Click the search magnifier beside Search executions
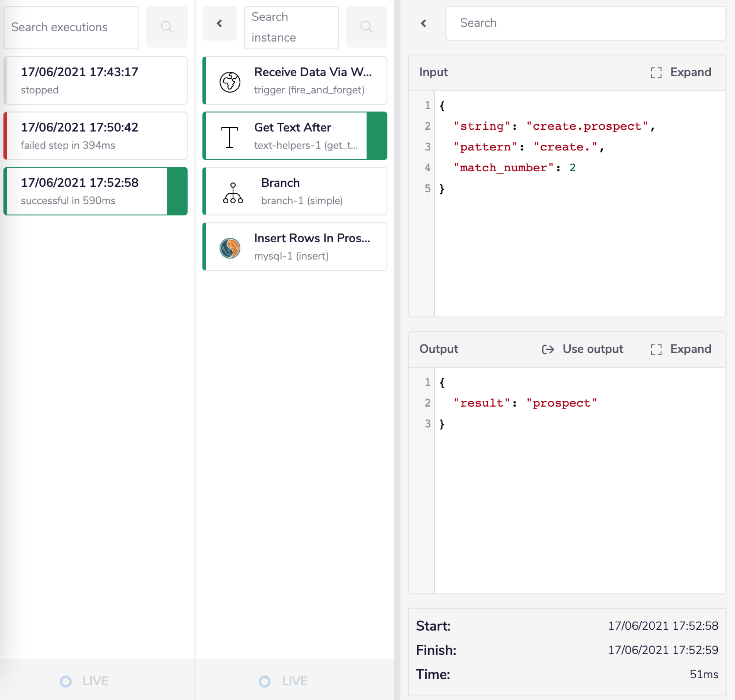 click(167, 26)
